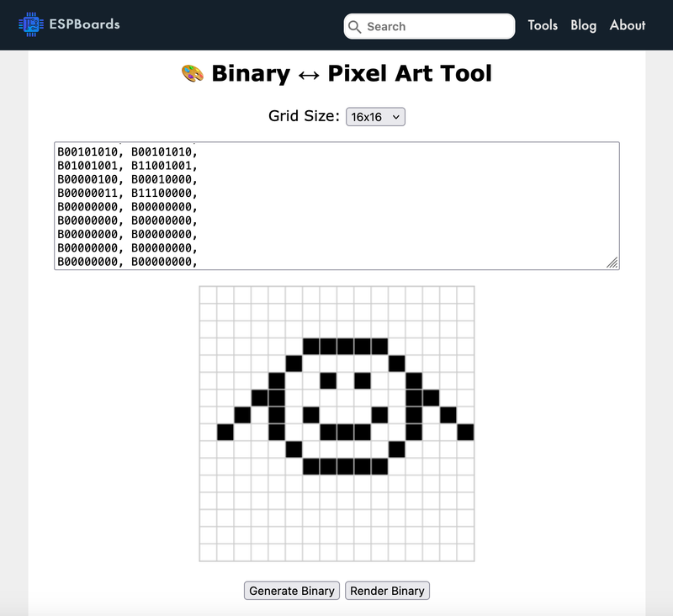Toggle the leftmost black pixel in the grid
The image size is (673, 616).
coord(225,432)
